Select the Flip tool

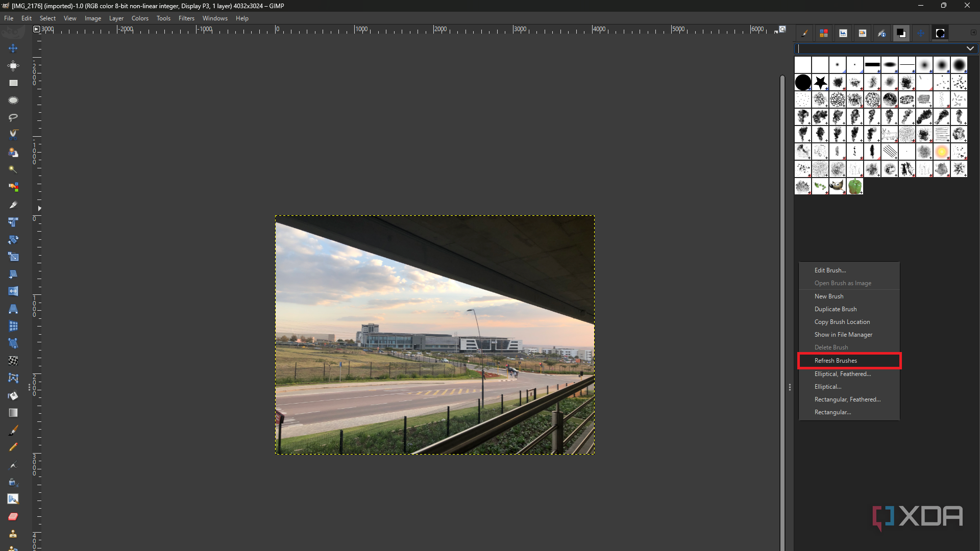tap(13, 291)
